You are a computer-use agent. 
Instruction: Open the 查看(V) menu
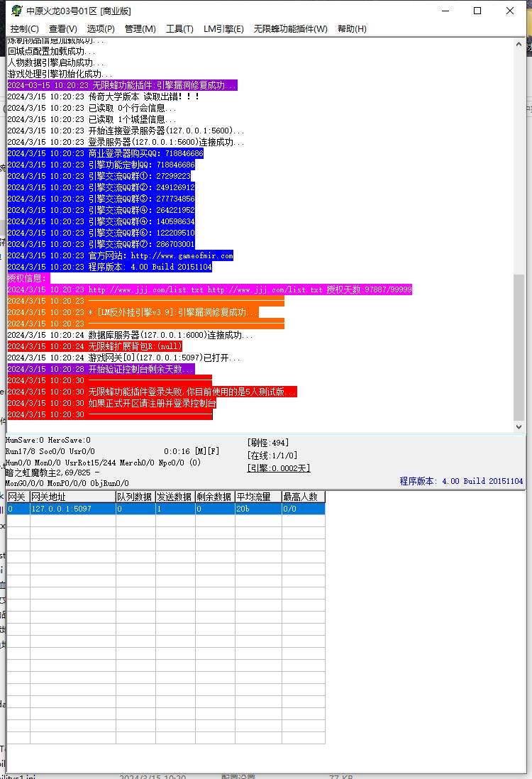tap(62, 29)
